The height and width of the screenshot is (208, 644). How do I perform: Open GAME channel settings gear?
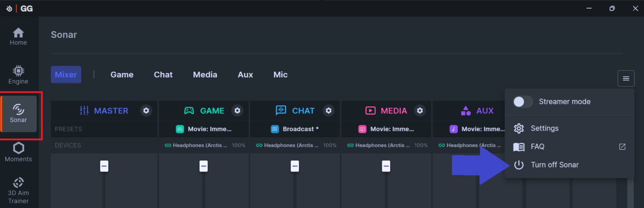pyautogui.click(x=237, y=110)
